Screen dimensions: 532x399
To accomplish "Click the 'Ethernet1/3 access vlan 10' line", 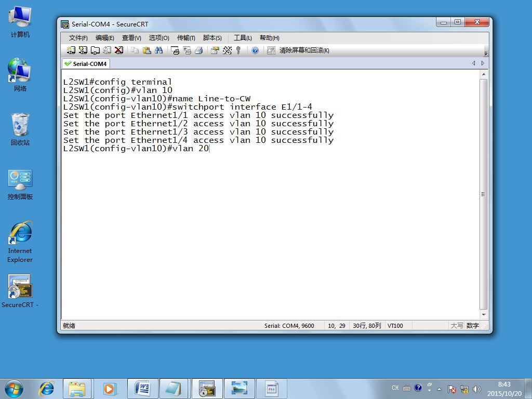I will [198, 132].
